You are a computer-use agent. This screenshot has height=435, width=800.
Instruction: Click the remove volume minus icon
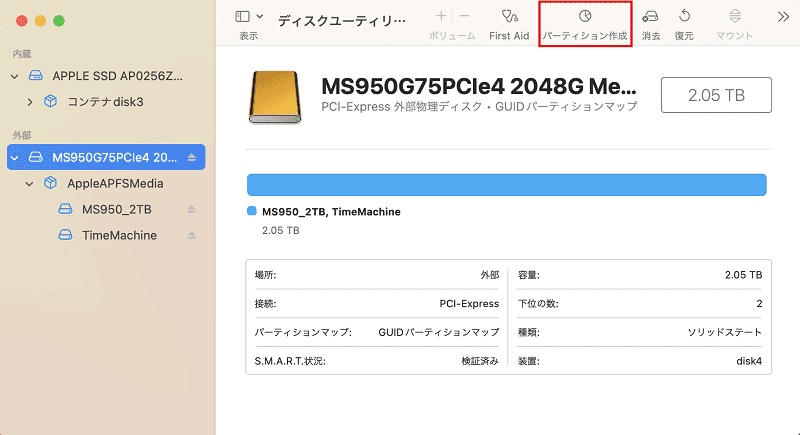click(x=464, y=16)
